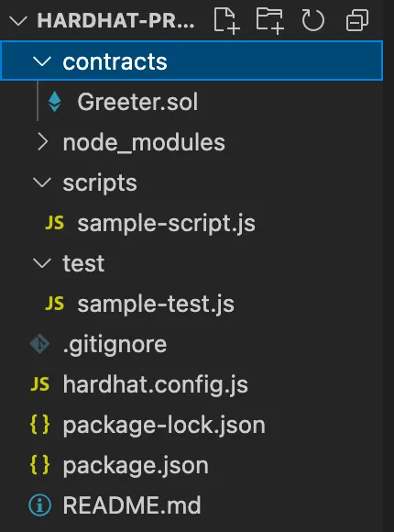Select the contracts folder name
394x532 pixels.
[x=115, y=61]
